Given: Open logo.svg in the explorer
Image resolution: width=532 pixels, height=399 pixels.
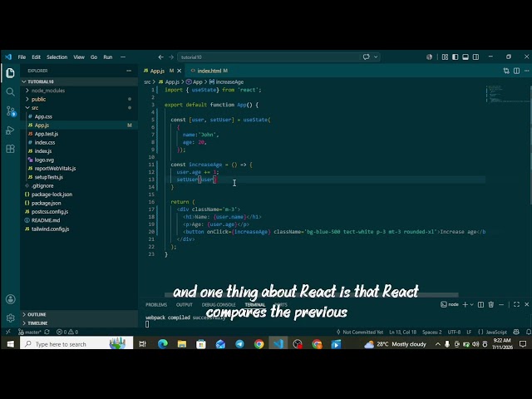Looking at the screenshot, I should [x=79, y=160].
